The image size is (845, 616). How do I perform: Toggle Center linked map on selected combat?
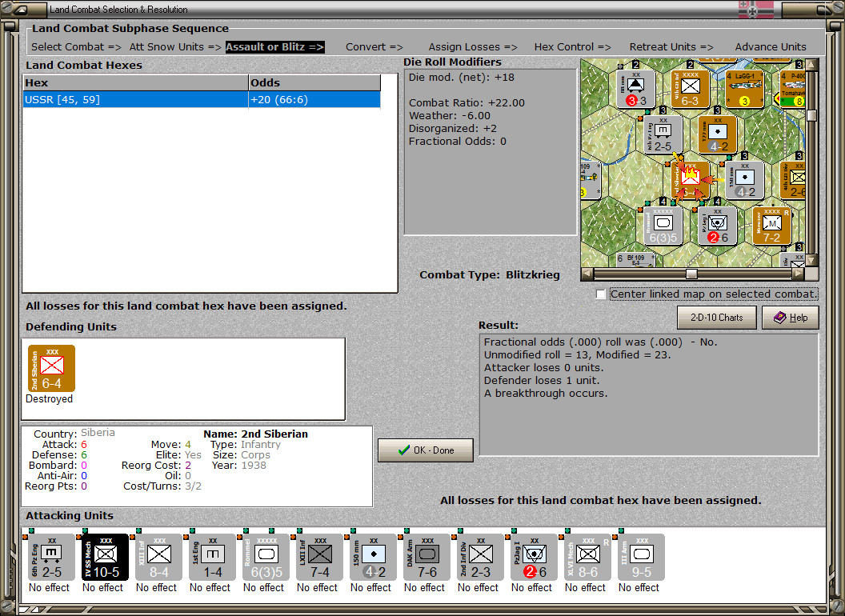[601, 294]
